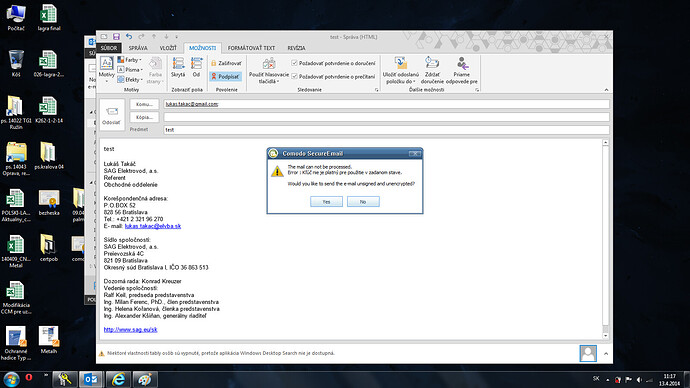
Task: Toggle Zašifrovať encryption button
Action: click(x=226, y=63)
